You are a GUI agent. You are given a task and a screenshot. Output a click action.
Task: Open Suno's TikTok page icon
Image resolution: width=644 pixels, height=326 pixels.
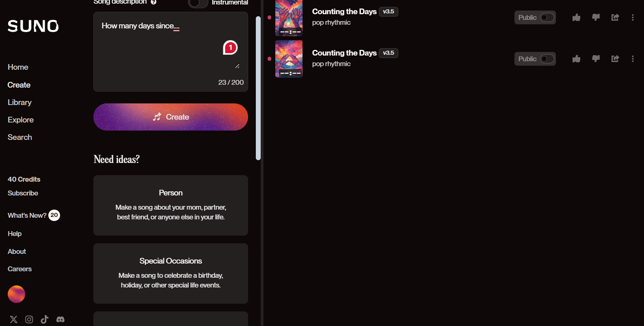pyautogui.click(x=45, y=320)
